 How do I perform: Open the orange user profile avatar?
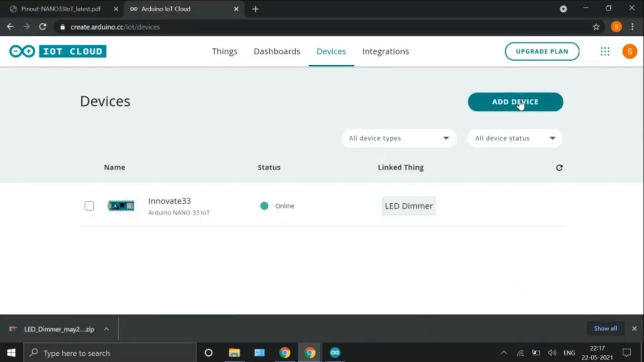click(x=630, y=51)
